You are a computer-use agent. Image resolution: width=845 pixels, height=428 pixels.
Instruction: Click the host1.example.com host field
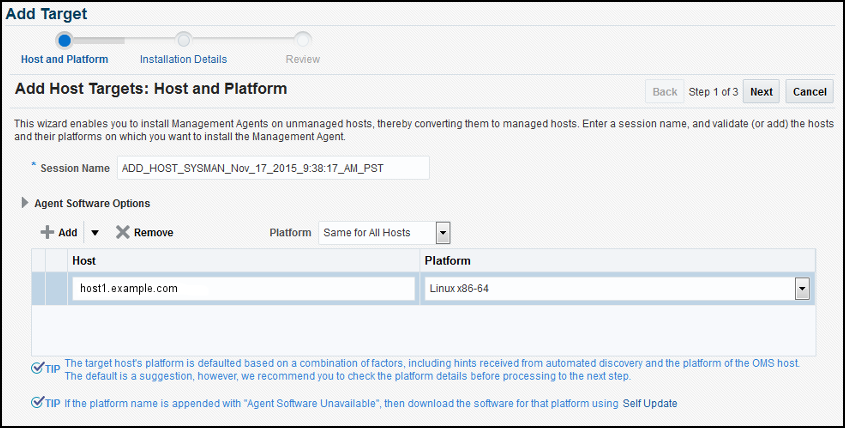pyautogui.click(x=243, y=289)
